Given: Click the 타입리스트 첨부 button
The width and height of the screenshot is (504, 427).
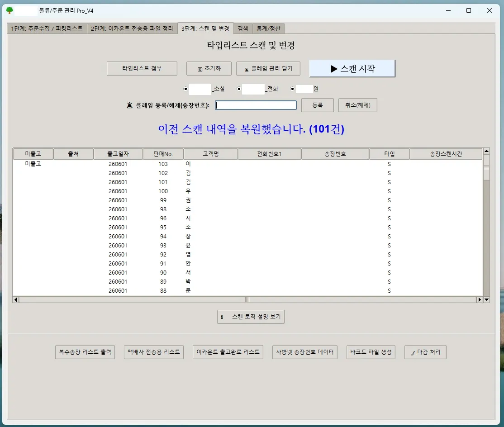Looking at the screenshot, I should [142, 68].
